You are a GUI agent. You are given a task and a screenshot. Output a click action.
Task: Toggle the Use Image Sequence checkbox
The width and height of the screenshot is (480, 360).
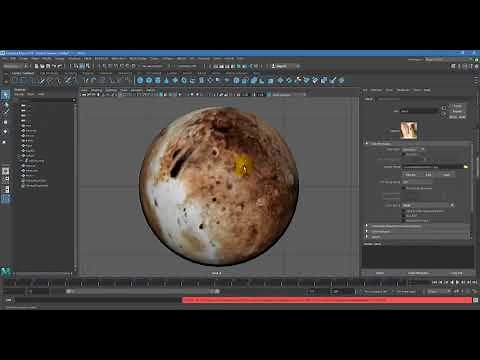404,188
